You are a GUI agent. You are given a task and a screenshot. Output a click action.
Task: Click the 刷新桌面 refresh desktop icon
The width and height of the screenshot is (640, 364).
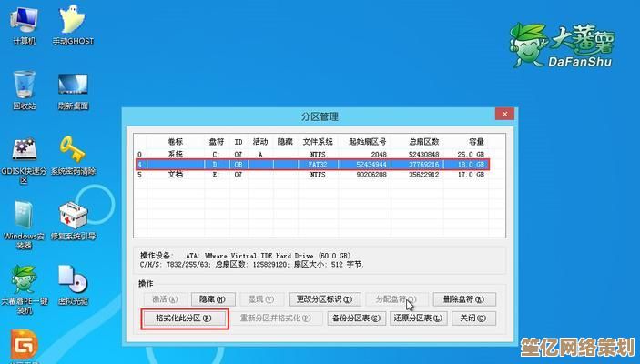[x=73, y=88]
